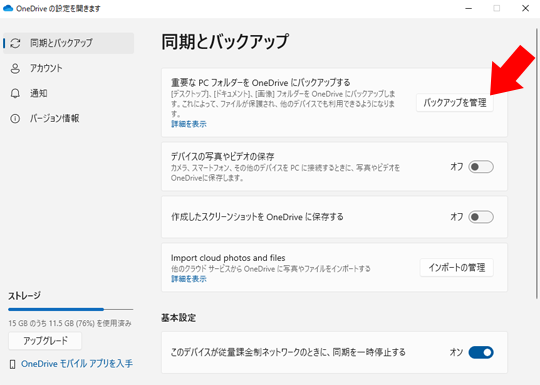Click the phone icon beside the mobile app link
540x385 pixels.
coord(12,364)
